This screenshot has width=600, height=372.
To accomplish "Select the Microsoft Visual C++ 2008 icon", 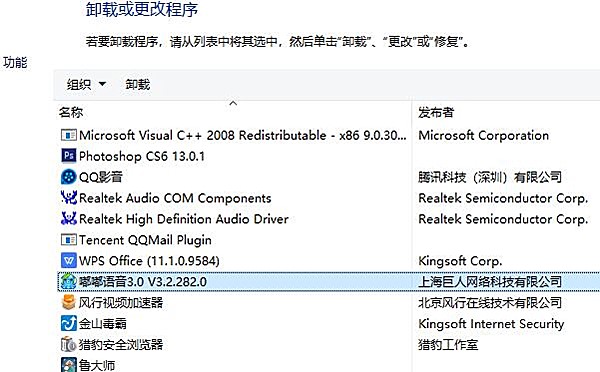I will coord(68,135).
